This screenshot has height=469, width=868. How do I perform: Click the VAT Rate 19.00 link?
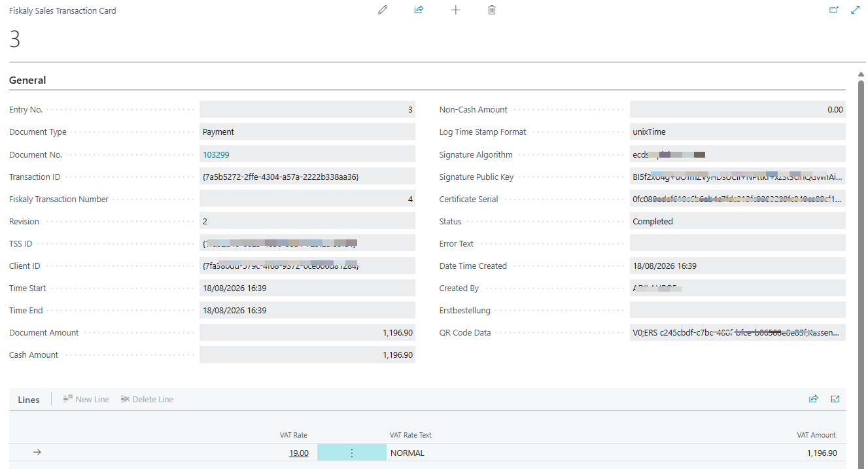pyautogui.click(x=299, y=453)
